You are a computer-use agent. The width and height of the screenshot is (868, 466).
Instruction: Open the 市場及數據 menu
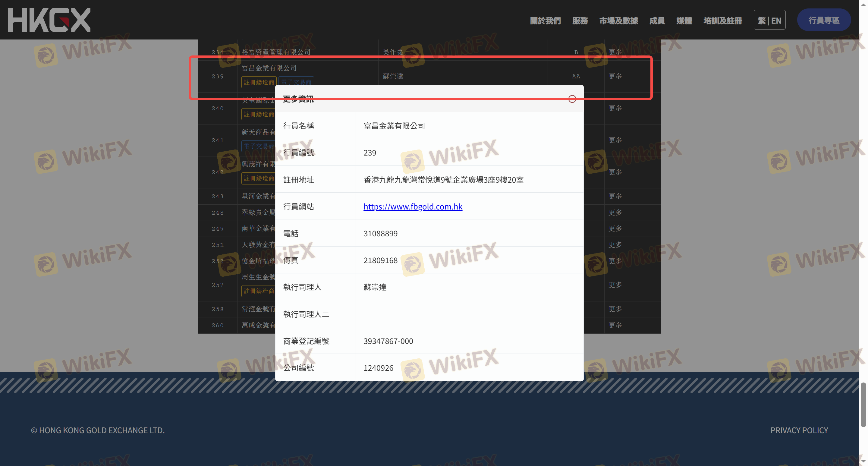tap(618, 20)
